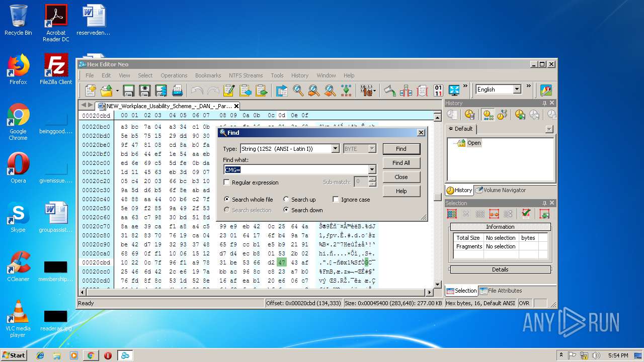Click the Find All button

[x=401, y=163]
